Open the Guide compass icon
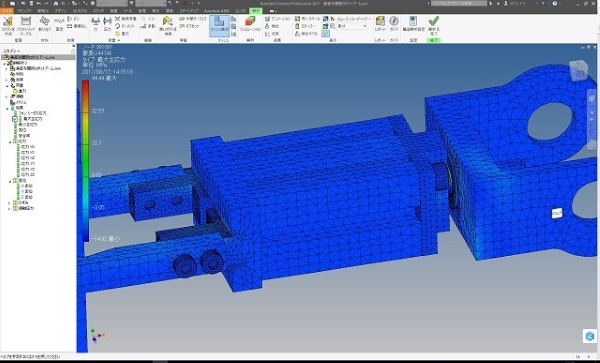 (x=394, y=24)
